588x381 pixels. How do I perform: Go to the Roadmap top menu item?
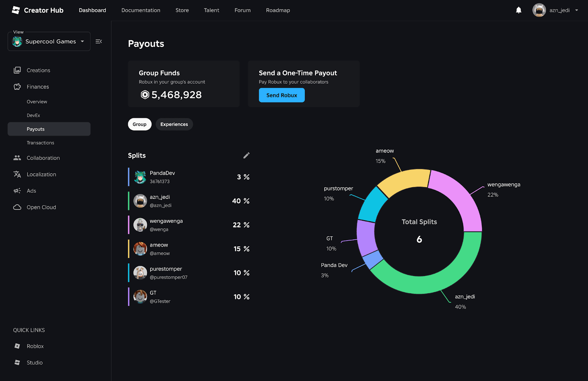(x=278, y=10)
